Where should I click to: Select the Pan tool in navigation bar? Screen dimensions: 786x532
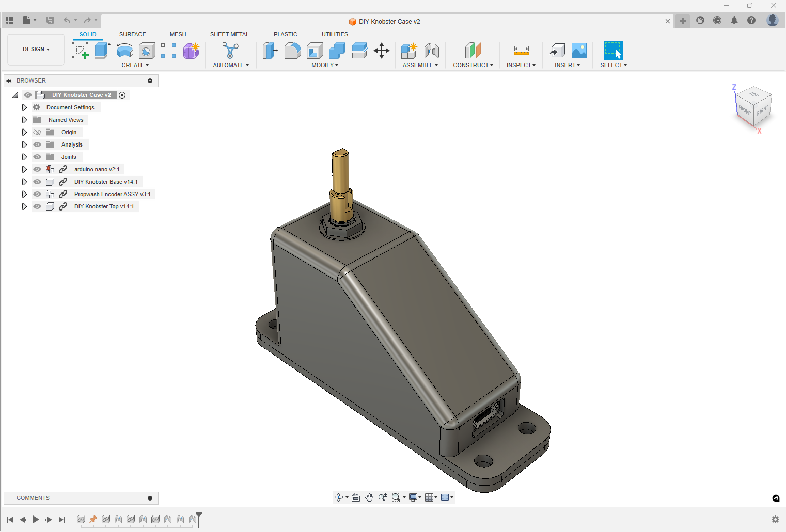(x=369, y=497)
